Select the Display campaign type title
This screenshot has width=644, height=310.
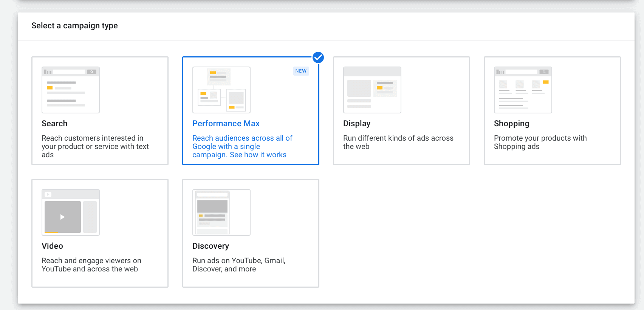pyautogui.click(x=357, y=124)
